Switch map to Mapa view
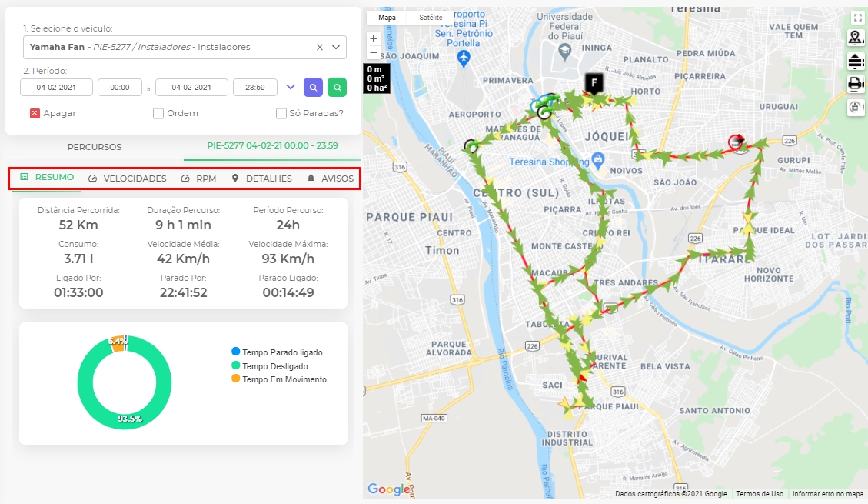 coord(387,18)
